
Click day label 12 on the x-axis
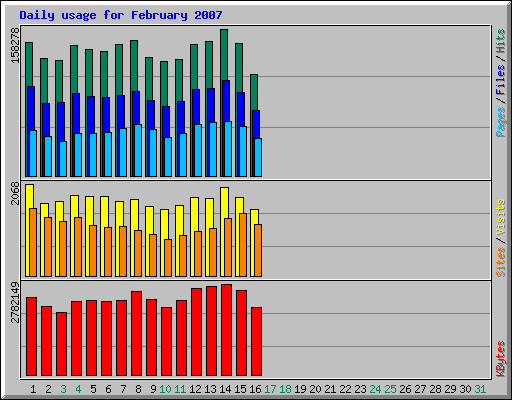point(195,389)
